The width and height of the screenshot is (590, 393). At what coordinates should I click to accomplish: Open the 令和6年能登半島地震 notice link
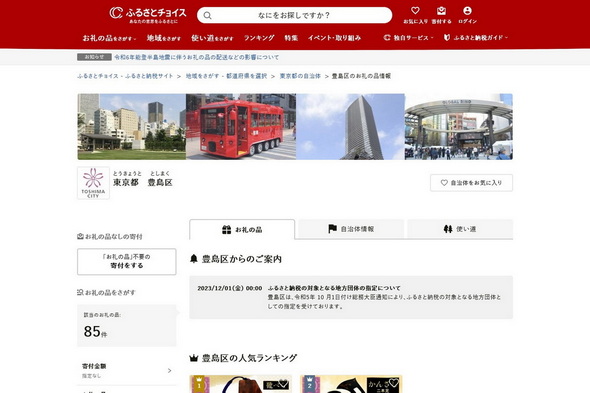[x=197, y=57]
